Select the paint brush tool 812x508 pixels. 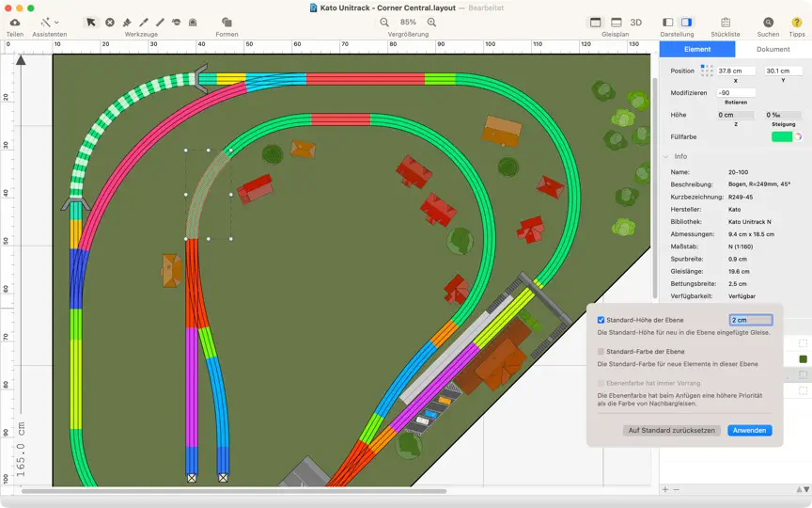[127, 23]
